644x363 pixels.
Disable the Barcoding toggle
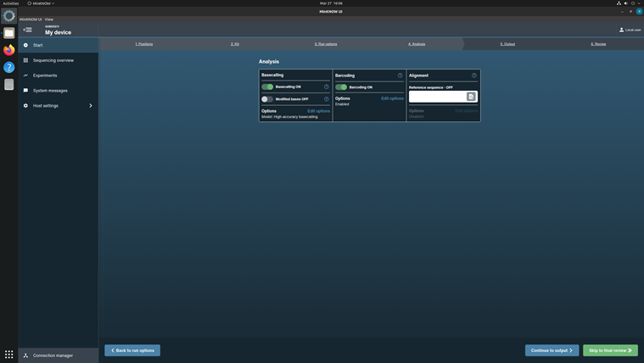(341, 87)
